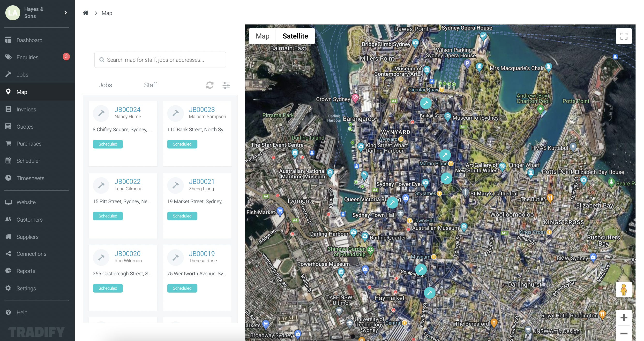Focus the map search field

[160, 60]
